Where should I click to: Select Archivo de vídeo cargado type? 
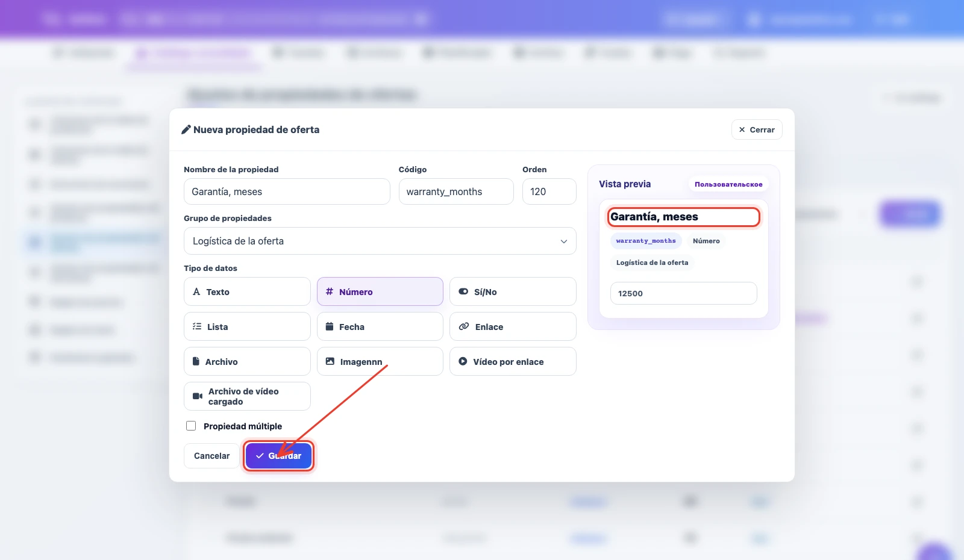click(x=247, y=396)
